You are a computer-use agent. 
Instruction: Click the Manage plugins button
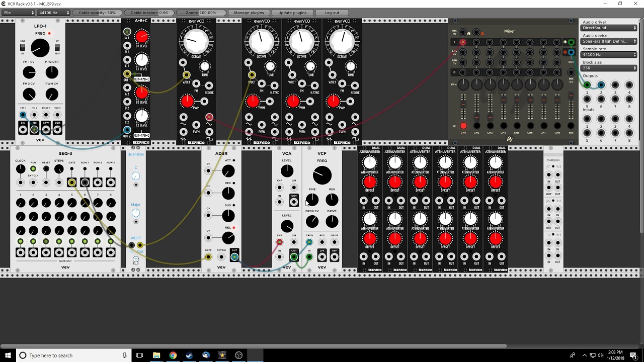pyautogui.click(x=249, y=13)
